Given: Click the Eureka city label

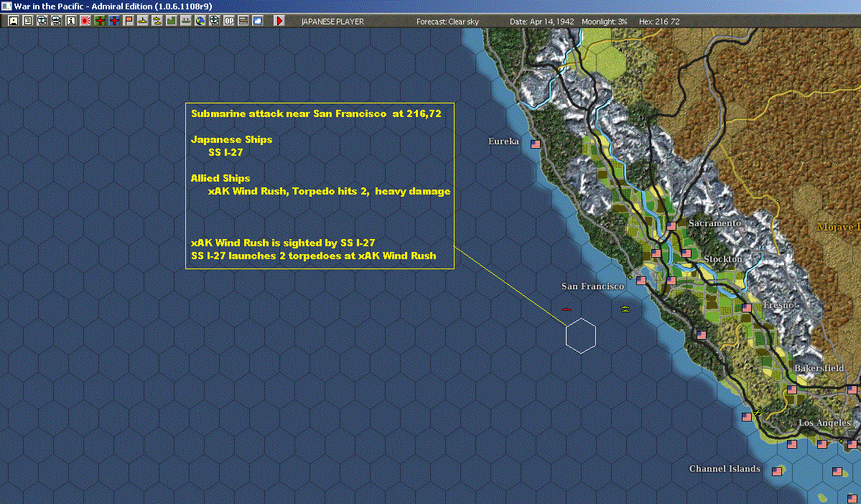Looking at the screenshot, I should coord(503,141).
